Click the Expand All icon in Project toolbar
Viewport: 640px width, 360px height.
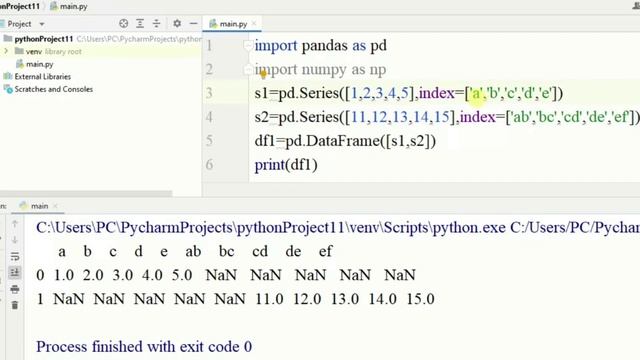click(140, 24)
